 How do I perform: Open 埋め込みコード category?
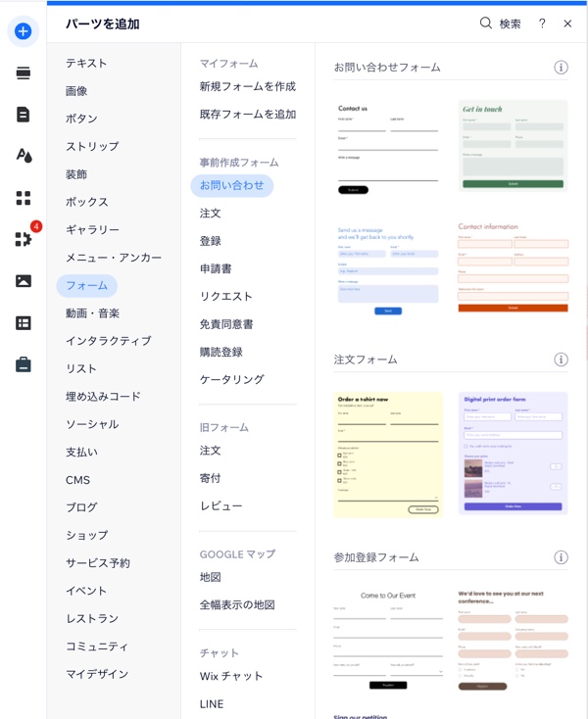(x=103, y=396)
